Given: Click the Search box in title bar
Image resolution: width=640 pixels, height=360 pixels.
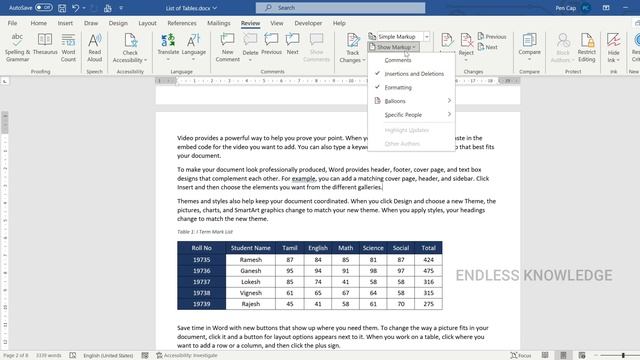Looking at the screenshot, I should point(340,8).
